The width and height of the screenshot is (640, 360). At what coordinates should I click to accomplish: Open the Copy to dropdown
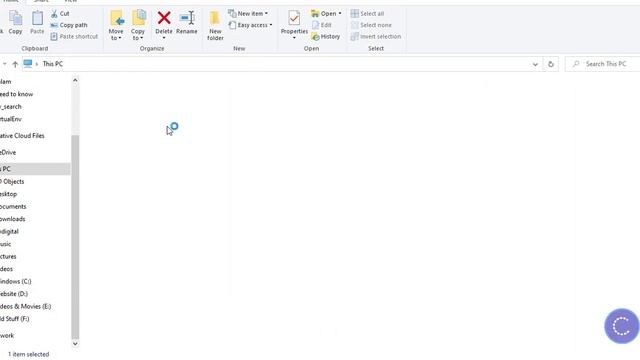(138, 25)
